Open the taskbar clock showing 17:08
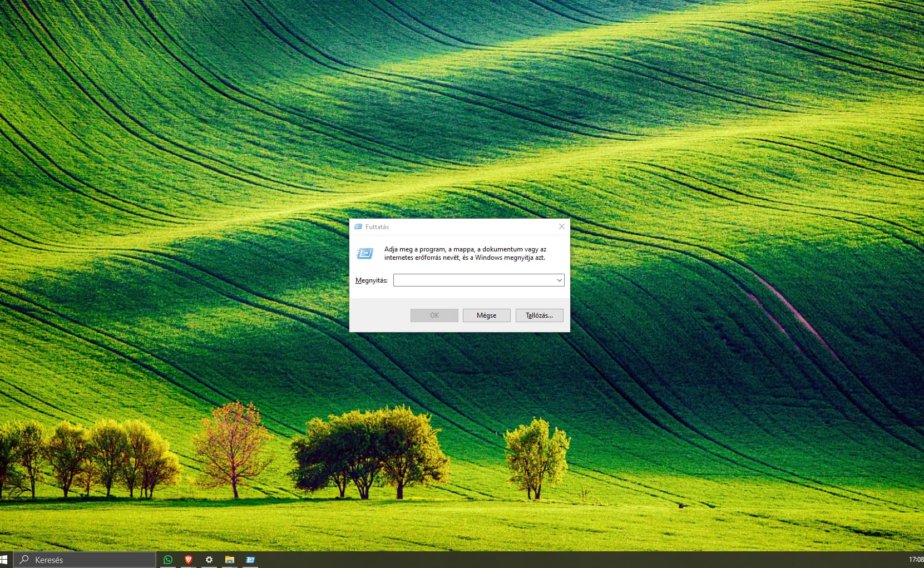Viewport: 924px width, 568px height. (x=916, y=560)
